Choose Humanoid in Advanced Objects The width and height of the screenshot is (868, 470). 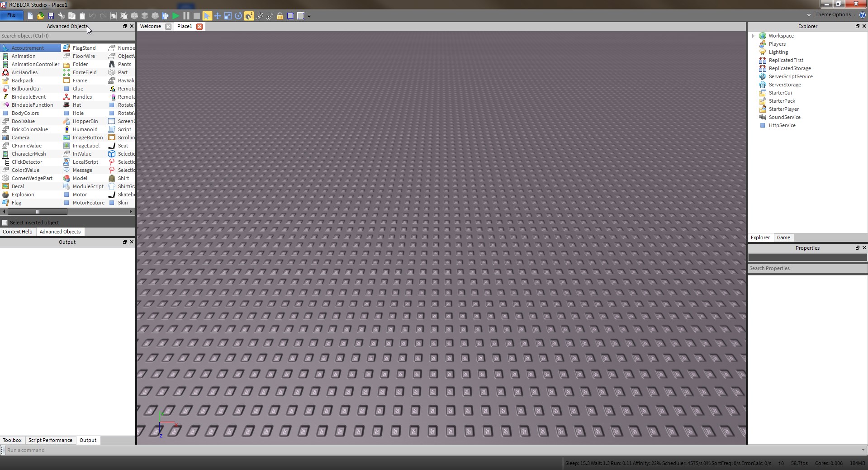[85, 129]
